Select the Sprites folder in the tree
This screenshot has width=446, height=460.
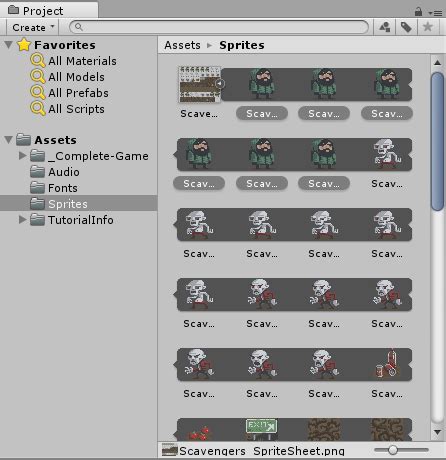tap(68, 204)
